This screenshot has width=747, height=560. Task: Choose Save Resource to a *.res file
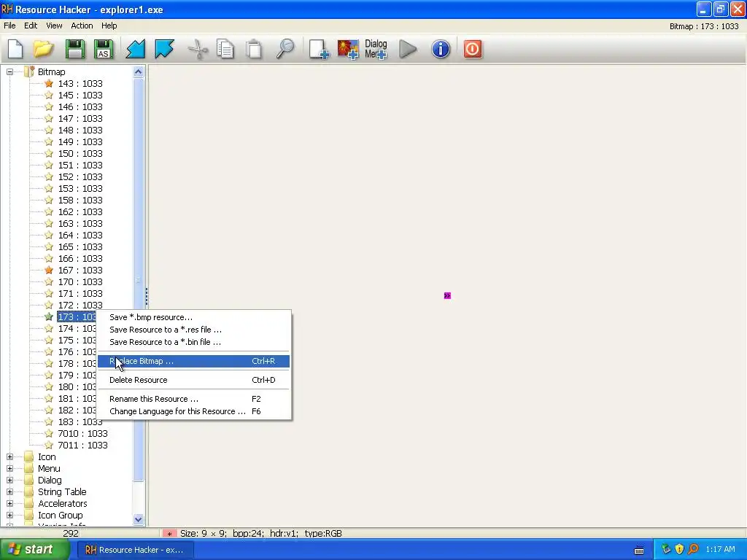tap(193, 330)
